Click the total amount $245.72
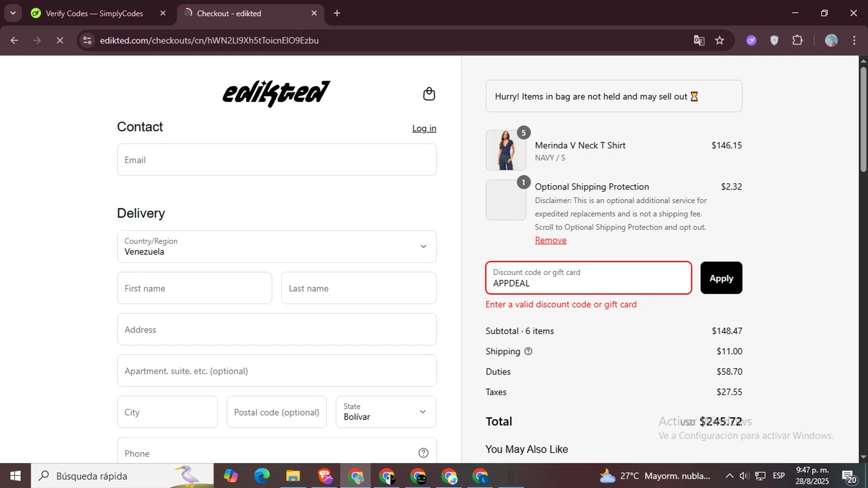 coord(720,421)
